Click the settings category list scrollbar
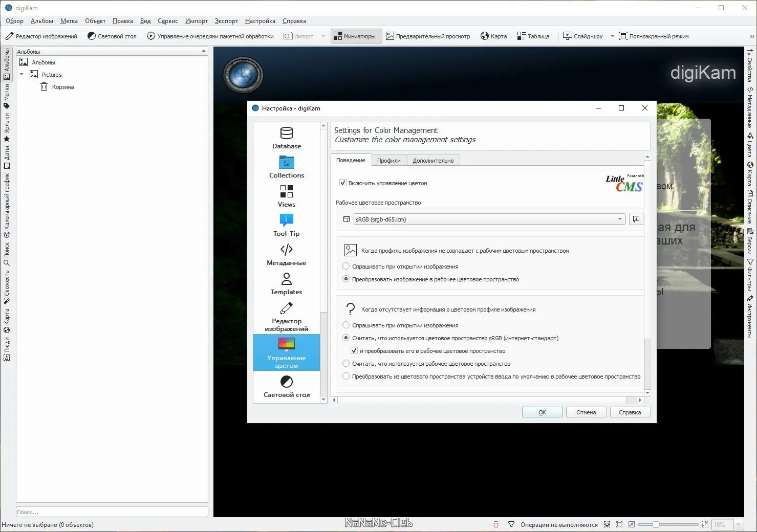757x532 pixels. coord(323,262)
